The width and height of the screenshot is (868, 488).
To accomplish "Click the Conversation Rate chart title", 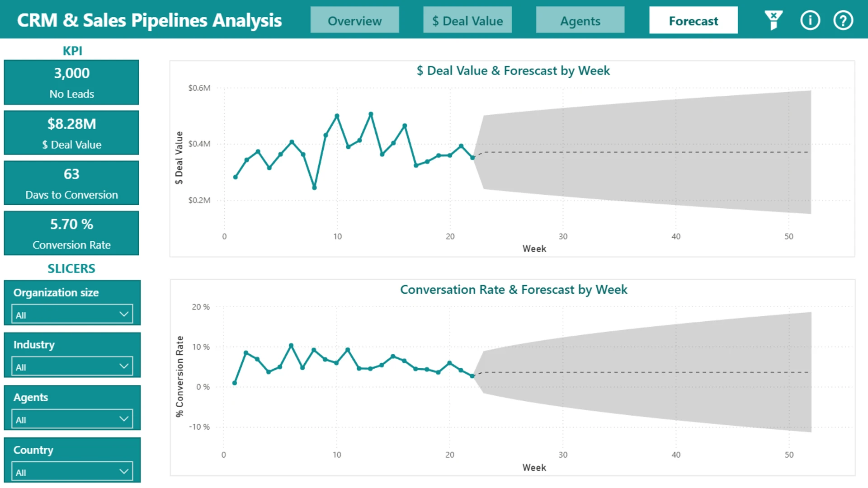I will 514,290.
